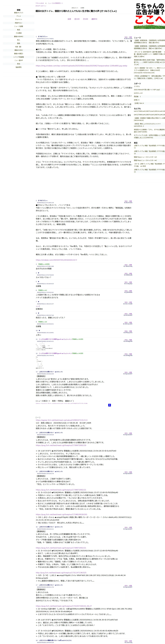This screenshot has height=644, width=165.
Task: Open pug.5ch.net liveplus/1739972002/19 link
Action: [x=61, y=445]
